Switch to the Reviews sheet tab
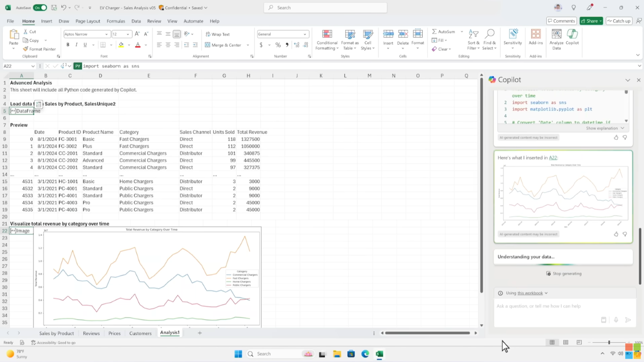644x362 pixels. coord(91,333)
